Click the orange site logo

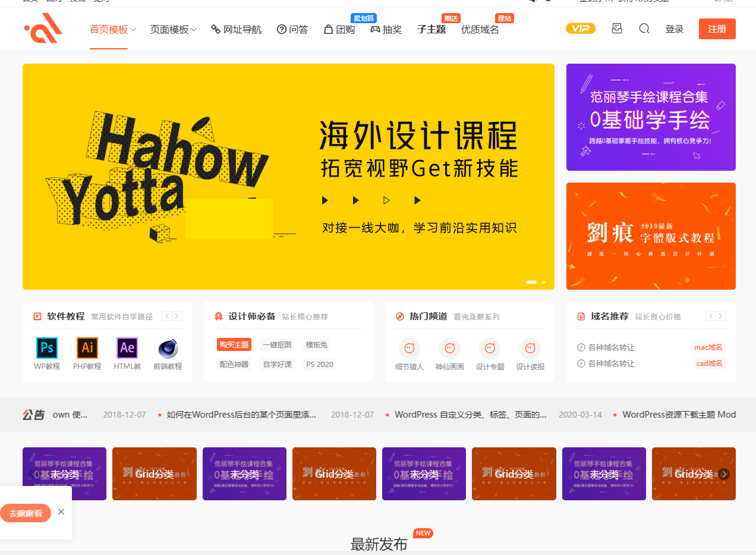[x=43, y=29]
